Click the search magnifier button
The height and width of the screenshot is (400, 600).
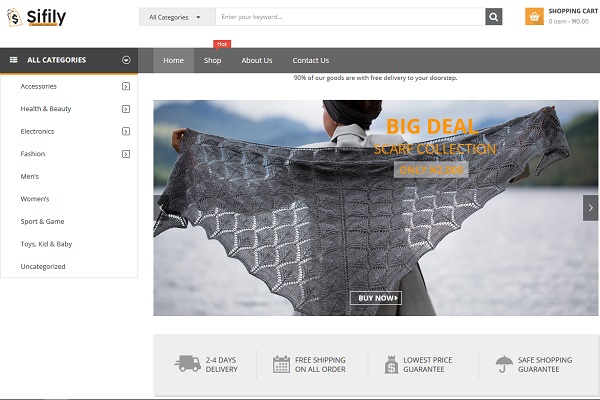[493, 17]
